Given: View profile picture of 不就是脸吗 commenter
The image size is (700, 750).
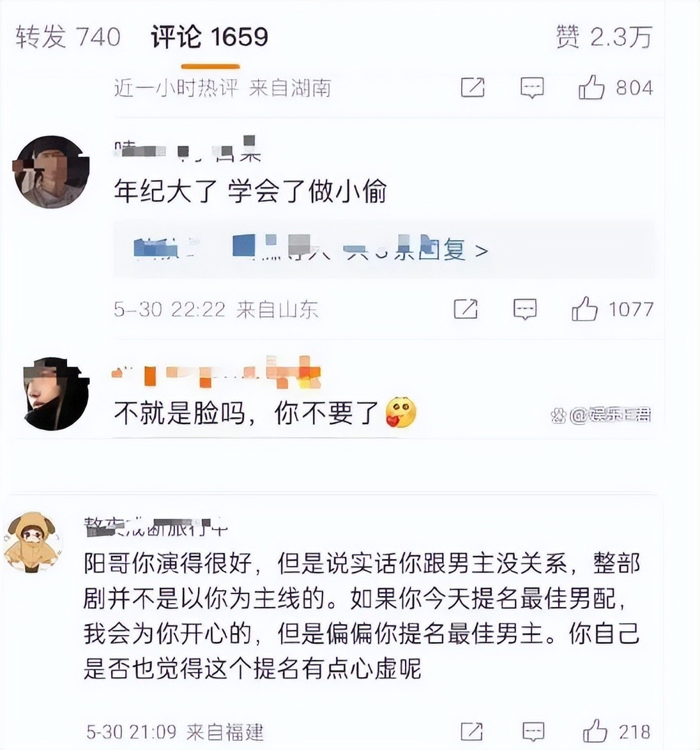Looking at the screenshot, I should [x=56, y=394].
